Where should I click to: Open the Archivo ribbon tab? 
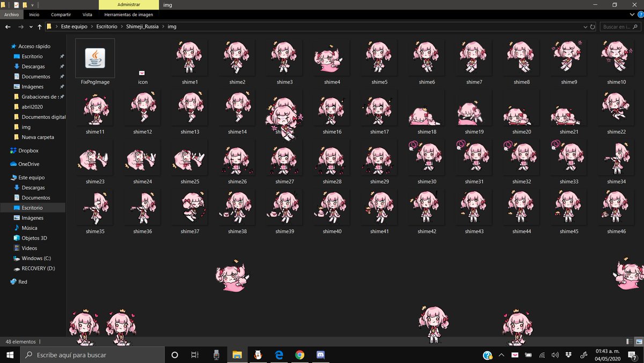pos(12,14)
